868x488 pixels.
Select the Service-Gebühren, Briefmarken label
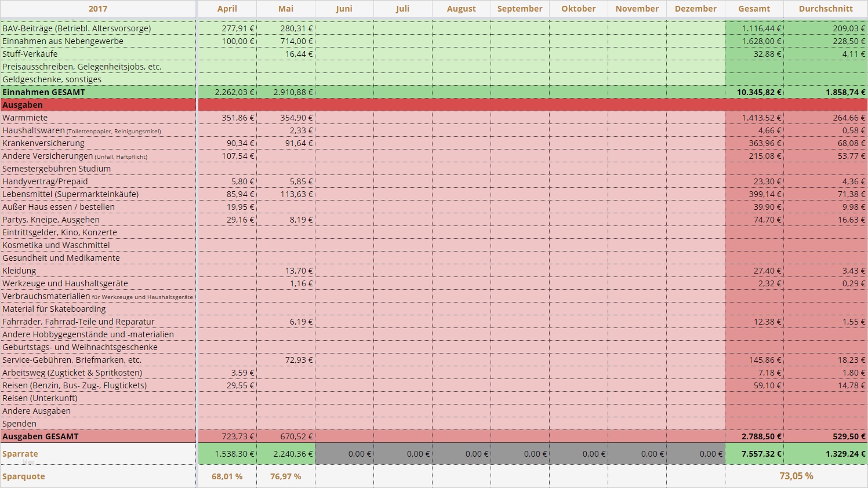72,360
